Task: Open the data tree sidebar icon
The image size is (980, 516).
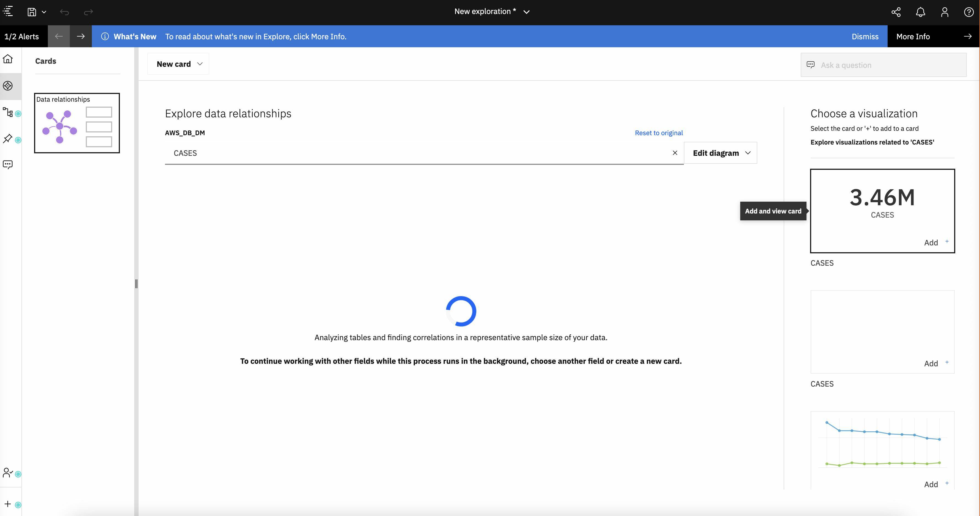Action: tap(8, 112)
